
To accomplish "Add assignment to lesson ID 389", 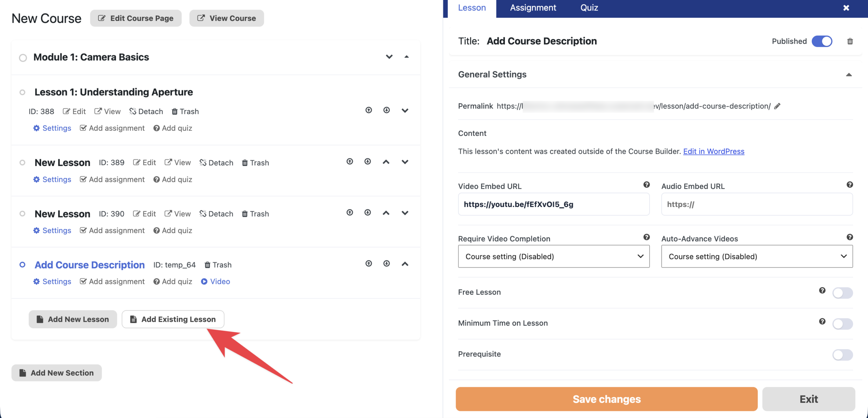I will (112, 179).
